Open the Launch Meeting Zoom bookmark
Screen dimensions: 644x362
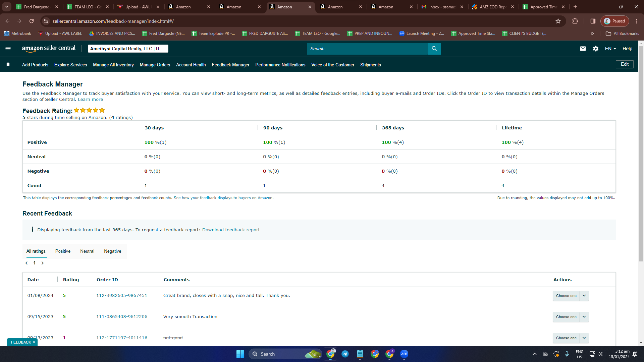point(422,34)
